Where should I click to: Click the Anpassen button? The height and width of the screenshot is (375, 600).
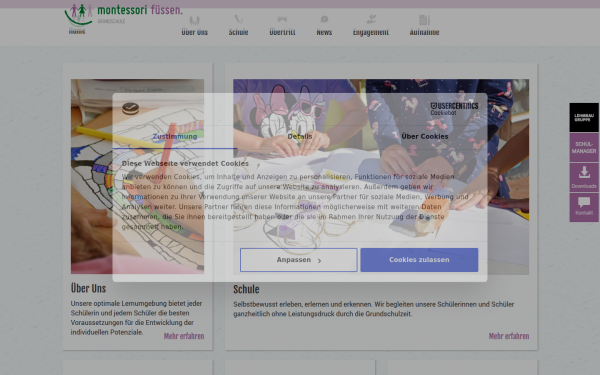click(298, 260)
